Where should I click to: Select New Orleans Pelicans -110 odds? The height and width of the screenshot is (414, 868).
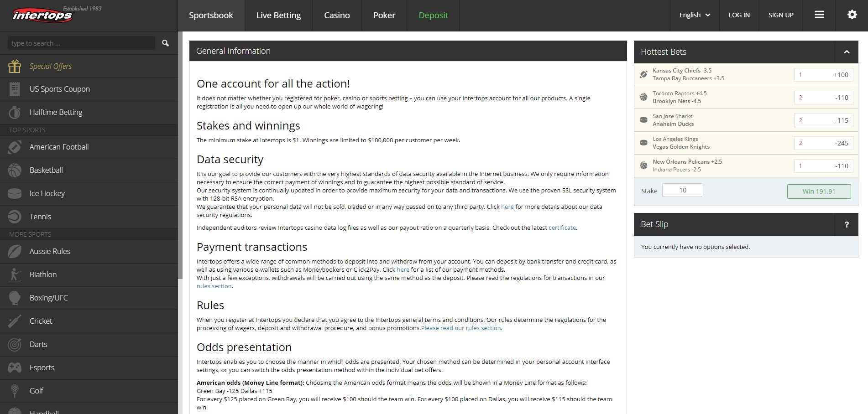pos(823,166)
